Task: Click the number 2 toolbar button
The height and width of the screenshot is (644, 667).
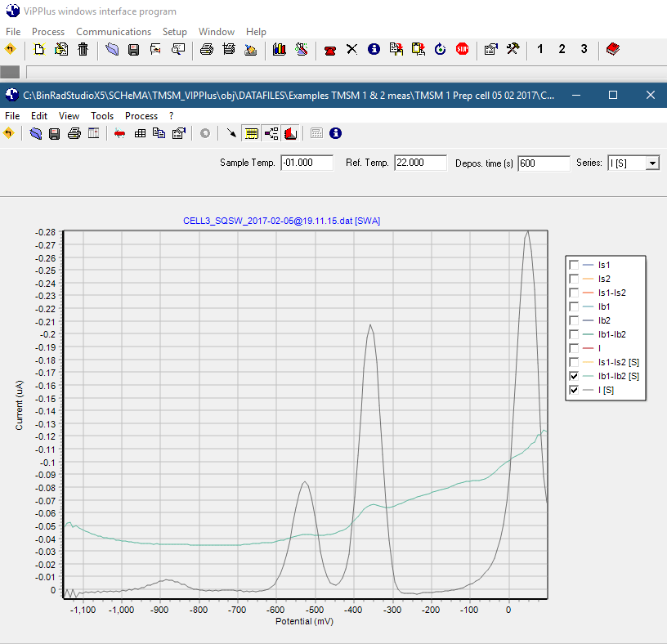Action: coord(562,49)
